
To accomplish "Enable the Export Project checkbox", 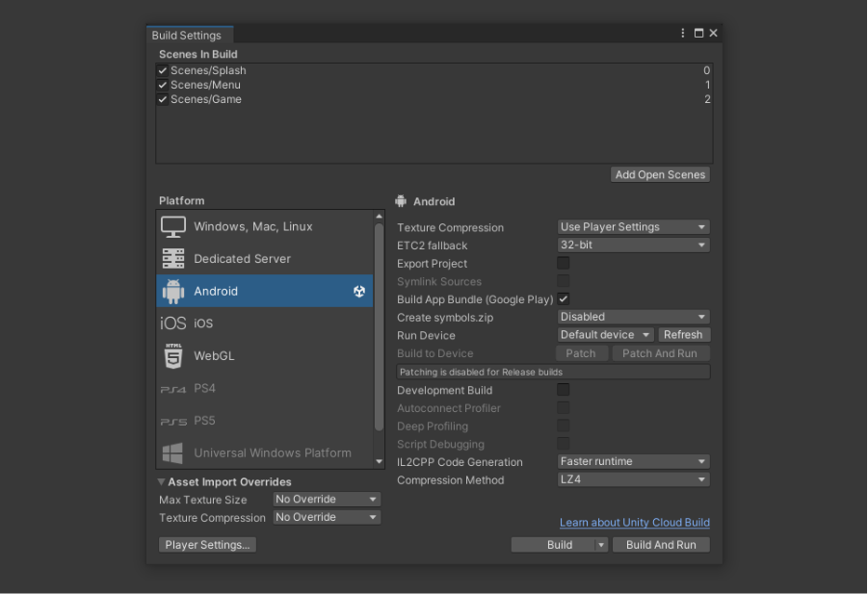I will pyautogui.click(x=564, y=263).
